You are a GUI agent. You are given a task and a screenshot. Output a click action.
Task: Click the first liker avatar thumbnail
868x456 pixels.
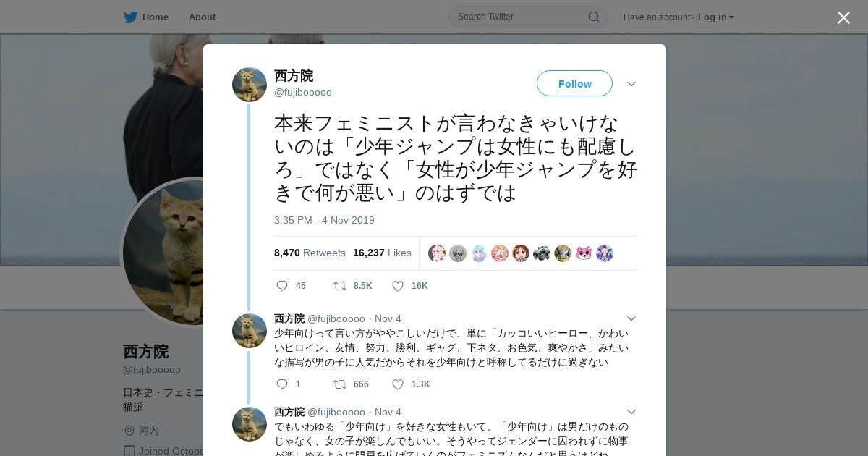(x=437, y=253)
